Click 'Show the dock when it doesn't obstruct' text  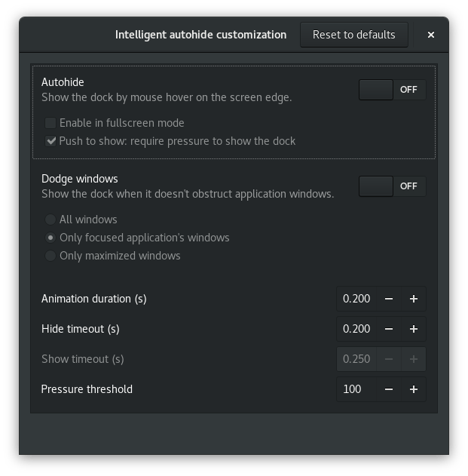coord(188,194)
